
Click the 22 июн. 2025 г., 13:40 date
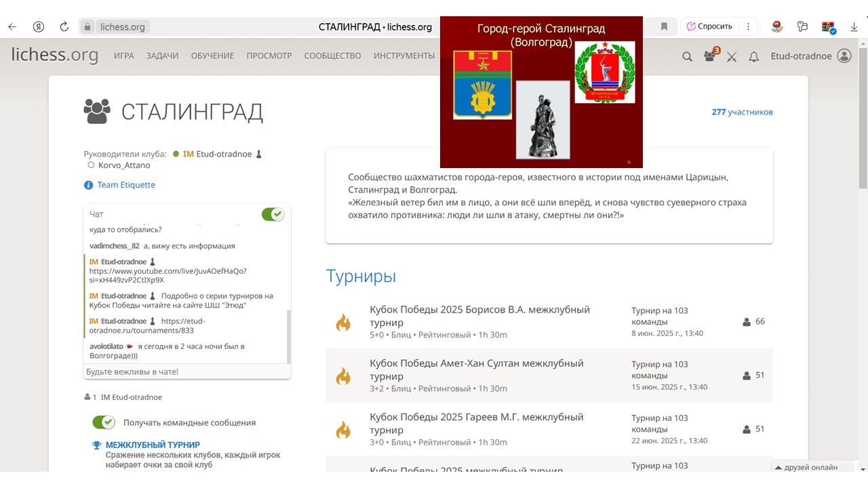(x=669, y=441)
